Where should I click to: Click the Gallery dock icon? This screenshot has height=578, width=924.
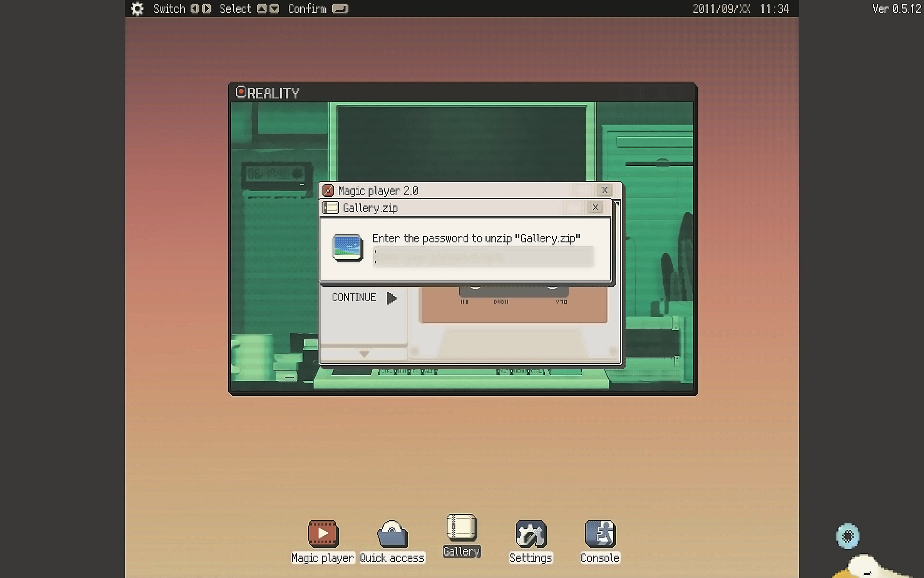point(462,527)
